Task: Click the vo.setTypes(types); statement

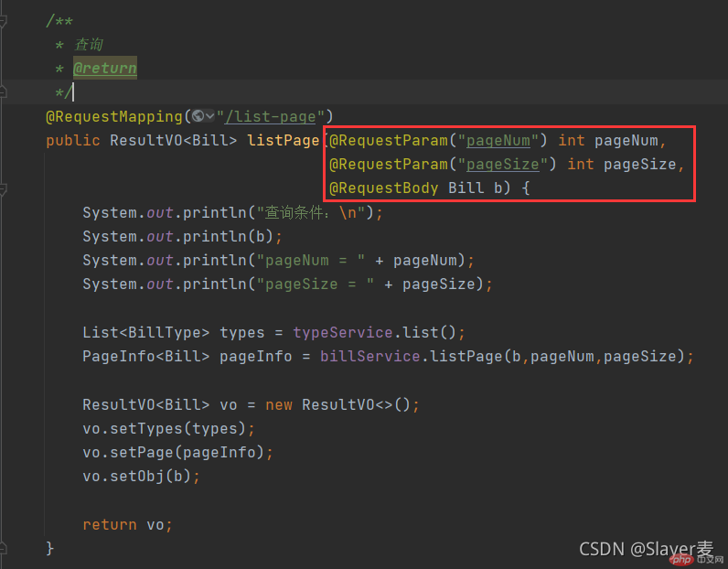Action: (x=168, y=428)
